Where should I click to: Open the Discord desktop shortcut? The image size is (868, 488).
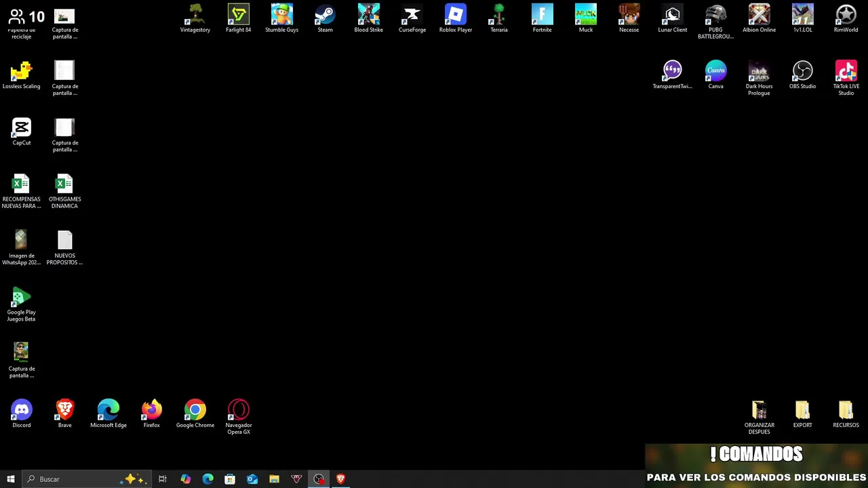[22, 413]
